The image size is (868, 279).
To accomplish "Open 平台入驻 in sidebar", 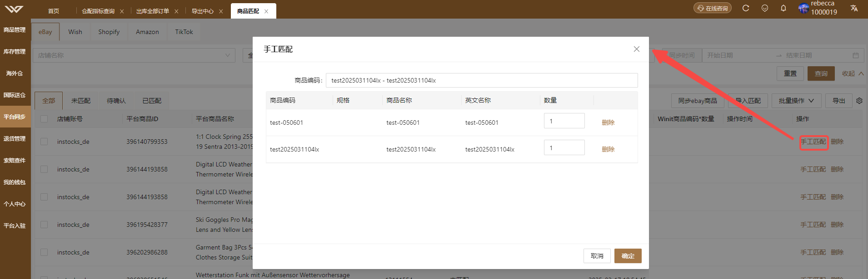I will click(15, 226).
